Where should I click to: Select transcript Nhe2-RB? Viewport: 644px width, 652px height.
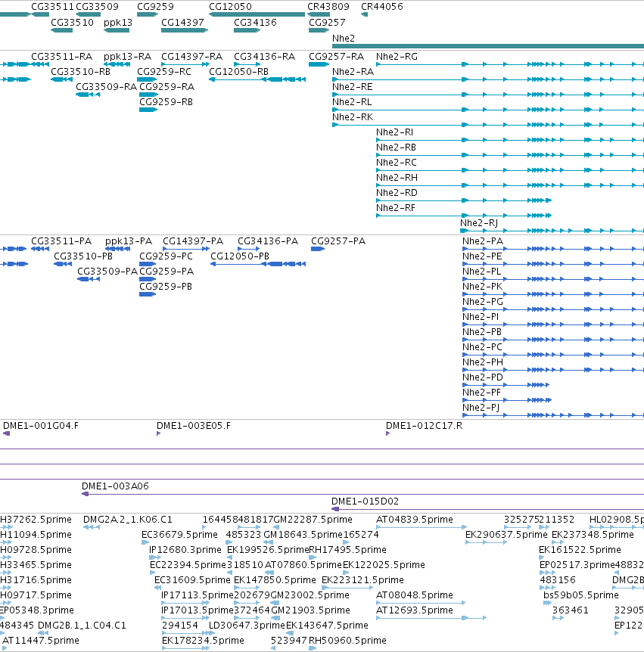(396, 147)
